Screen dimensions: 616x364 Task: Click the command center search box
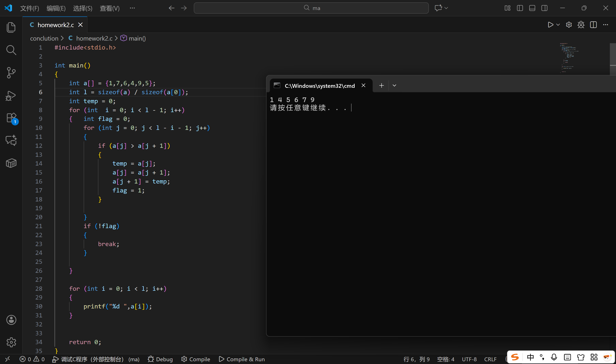[311, 8]
